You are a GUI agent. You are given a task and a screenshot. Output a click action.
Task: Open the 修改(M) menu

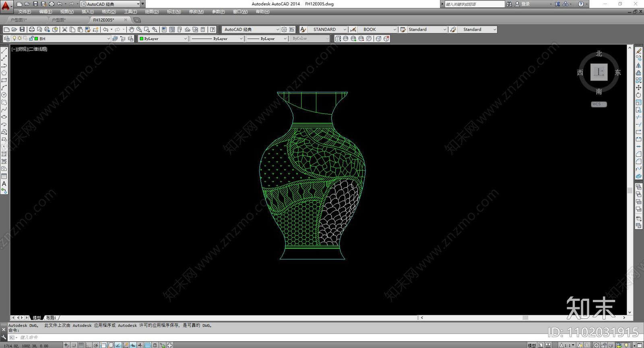[x=196, y=12]
